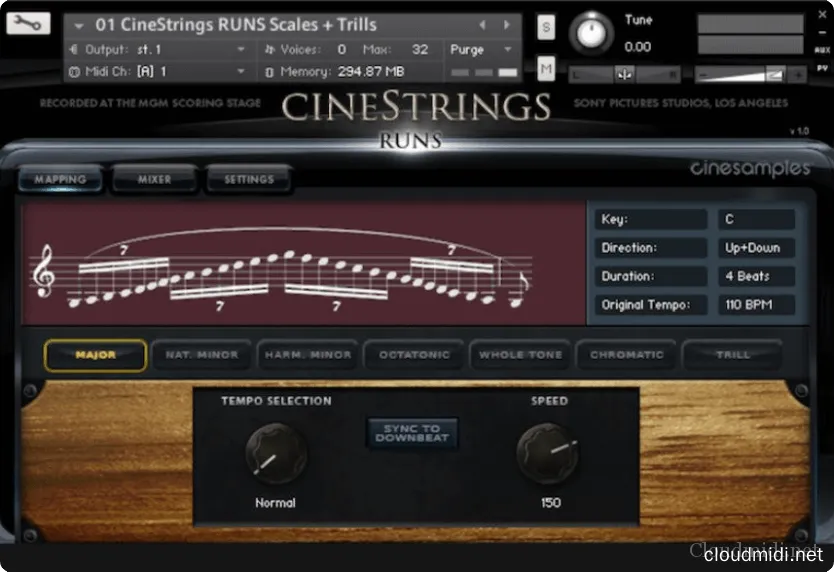Toggle the Solo (S) button
Image resolution: width=834 pixels, height=572 pixels.
pos(547,27)
